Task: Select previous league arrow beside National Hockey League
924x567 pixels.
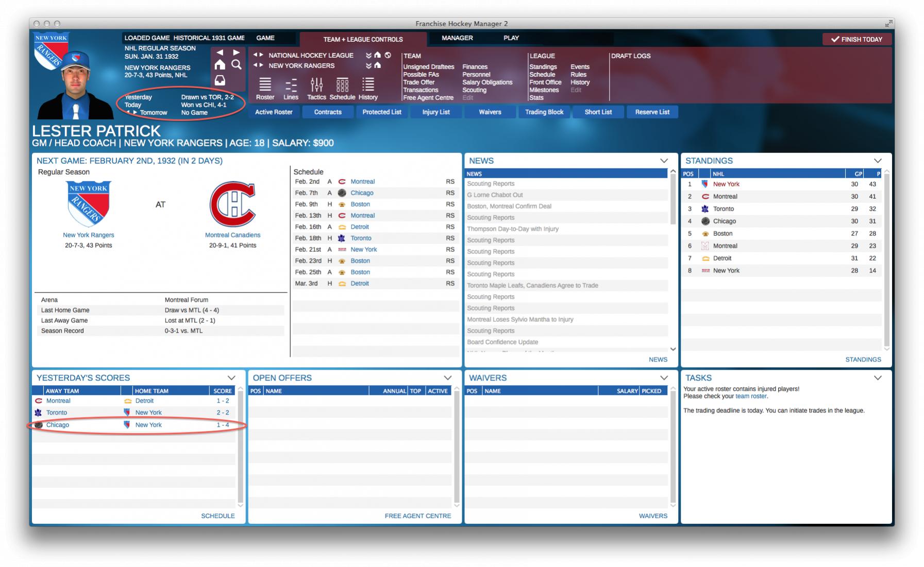Action: point(255,55)
